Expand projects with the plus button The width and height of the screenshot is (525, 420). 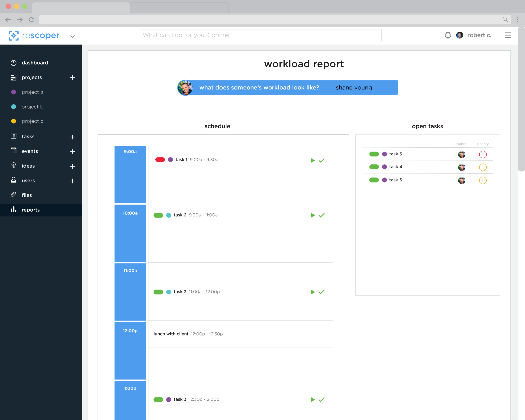pyautogui.click(x=72, y=77)
